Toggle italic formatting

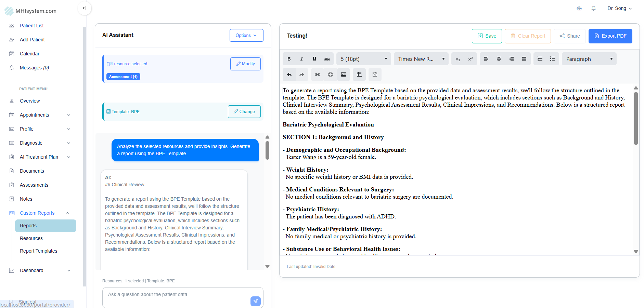point(301,59)
